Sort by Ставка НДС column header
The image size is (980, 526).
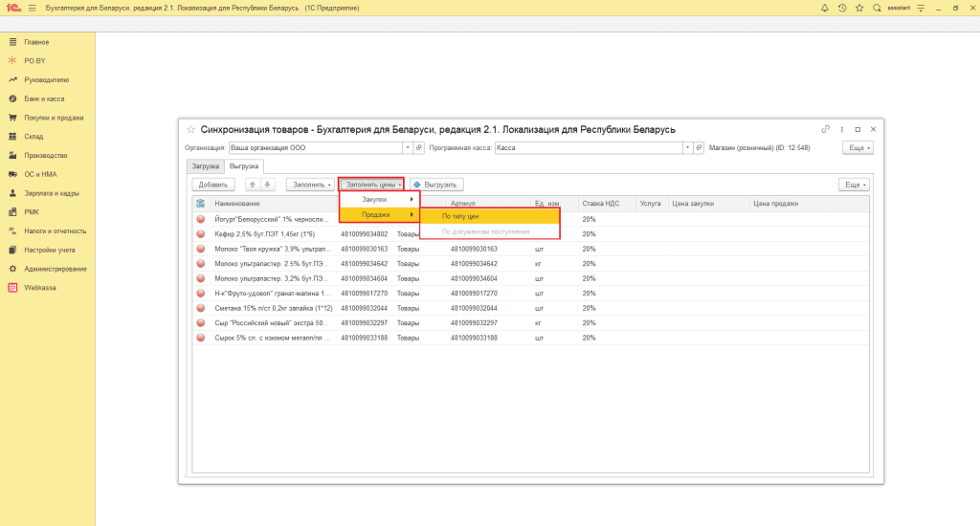click(606, 203)
